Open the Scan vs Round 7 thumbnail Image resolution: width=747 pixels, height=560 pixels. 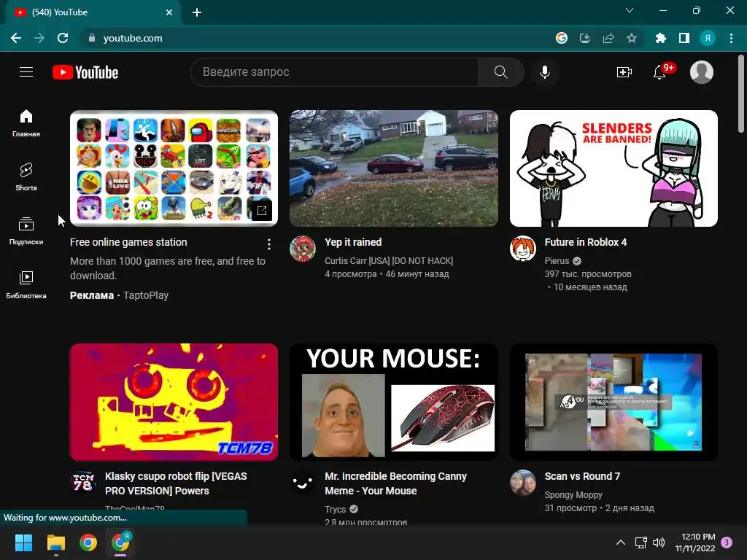click(614, 402)
